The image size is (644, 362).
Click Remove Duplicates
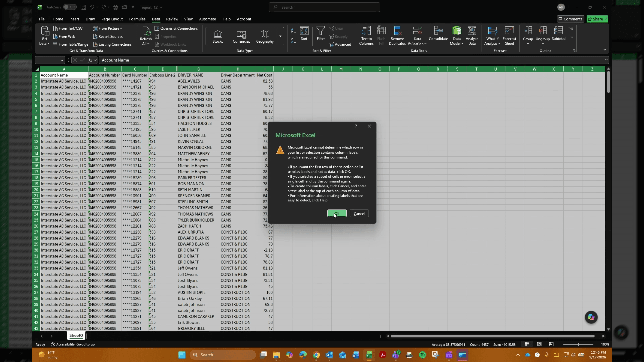coord(397,36)
